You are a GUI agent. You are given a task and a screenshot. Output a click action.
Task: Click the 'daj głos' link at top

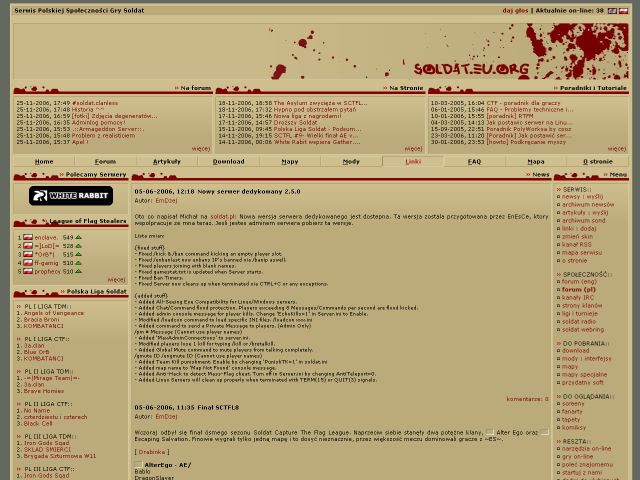(514, 10)
